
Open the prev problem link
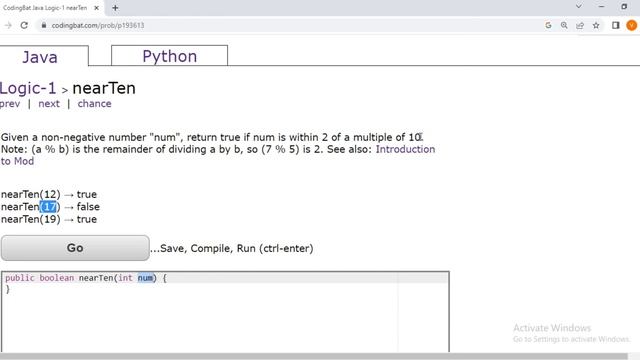pos(10,104)
